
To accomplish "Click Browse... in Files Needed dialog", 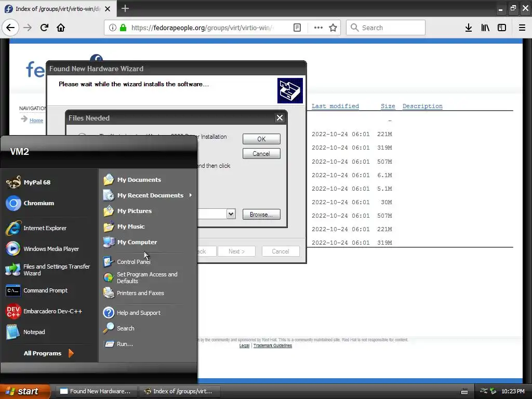I will pos(261,215).
